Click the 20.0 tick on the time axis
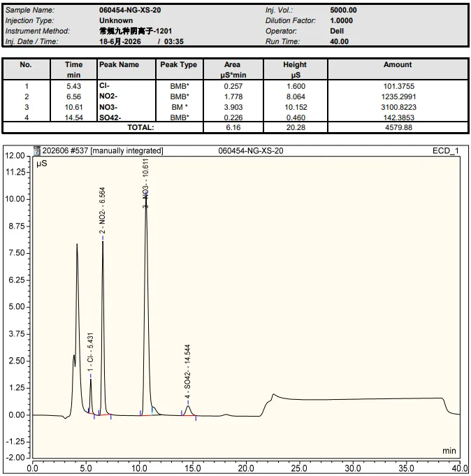Screen dimensions: 471x476 click(246, 468)
